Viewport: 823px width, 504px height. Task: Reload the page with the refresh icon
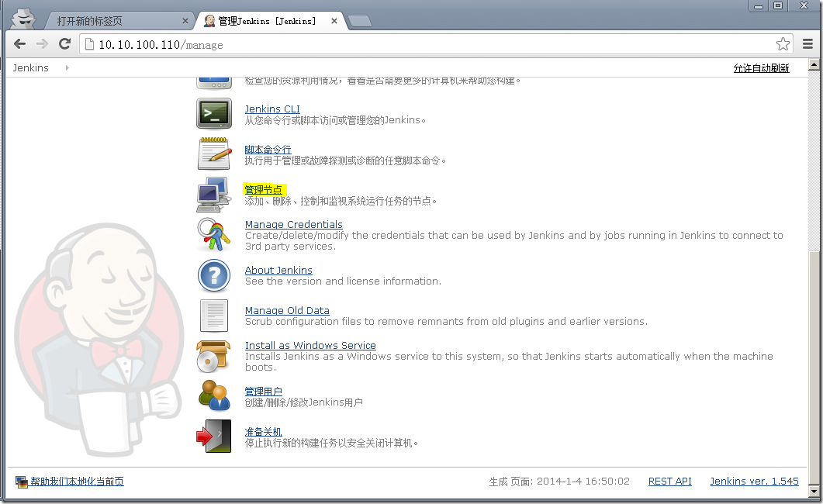pos(64,44)
